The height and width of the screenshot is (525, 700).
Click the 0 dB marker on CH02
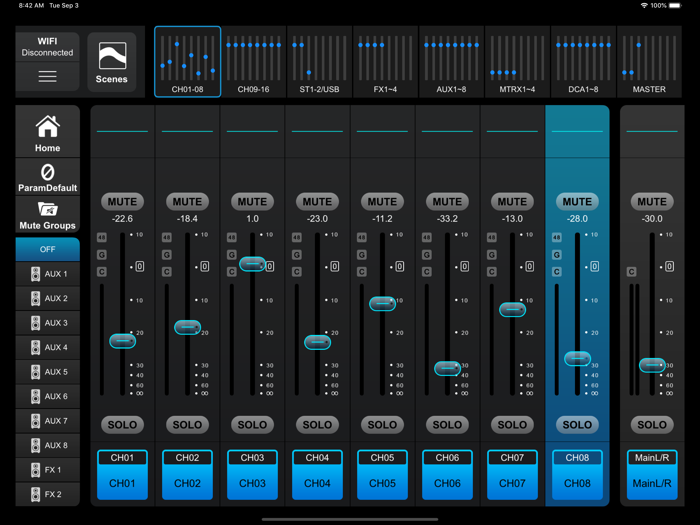[204, 267]
